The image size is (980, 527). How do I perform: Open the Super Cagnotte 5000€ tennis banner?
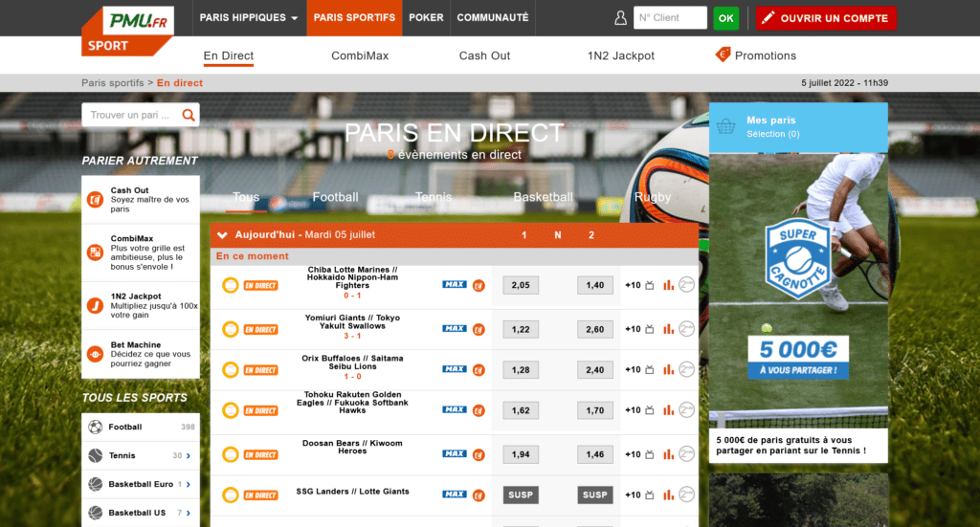798,307
